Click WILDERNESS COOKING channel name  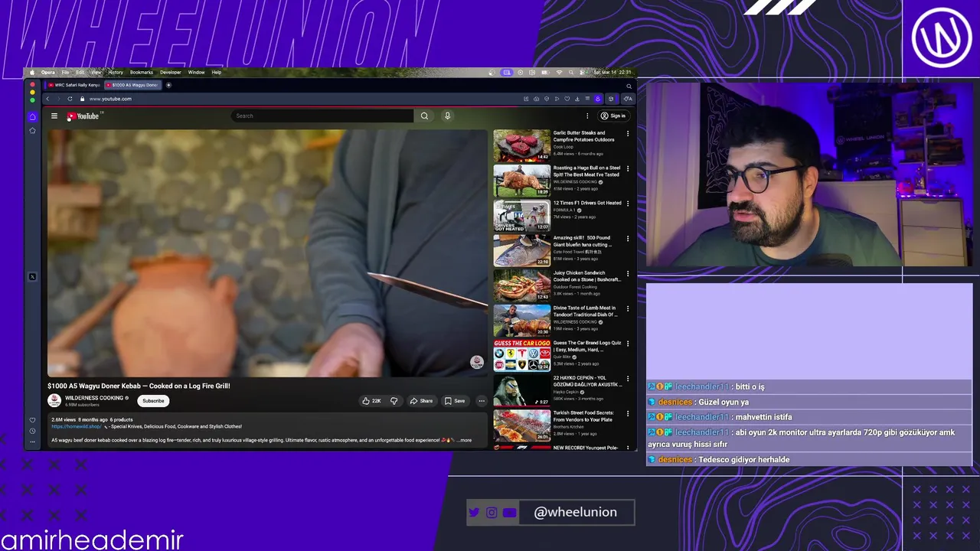point(94,398)
